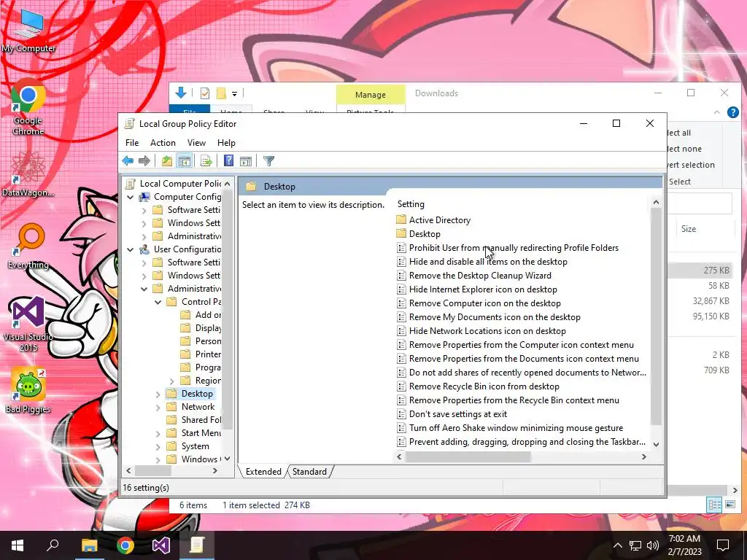The height and width of the screenshot is (560, 747).
Task: Select the Google Chrome desktop shortcut
Action: (28, 108)
